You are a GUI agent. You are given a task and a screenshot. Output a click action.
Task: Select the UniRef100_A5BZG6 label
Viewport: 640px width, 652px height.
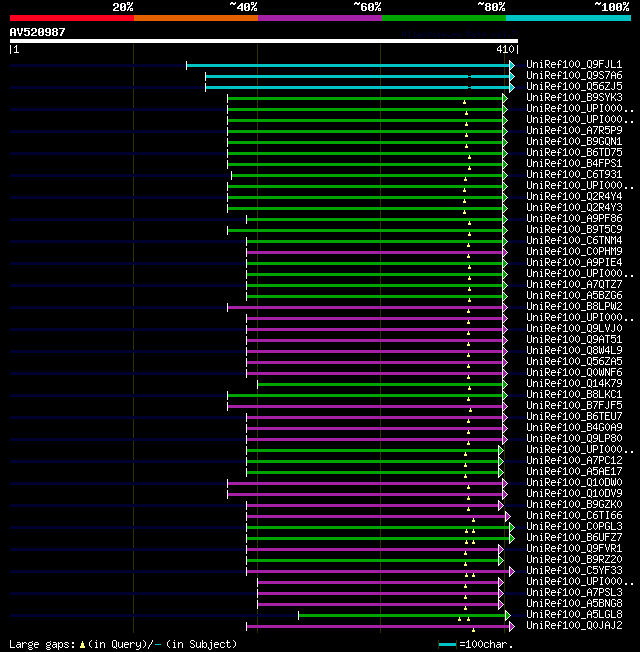[x=574, y=296]
